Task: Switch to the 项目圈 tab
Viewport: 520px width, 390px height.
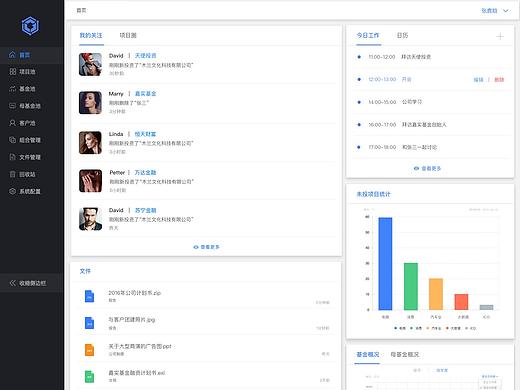Action: (x=128, y=35)
